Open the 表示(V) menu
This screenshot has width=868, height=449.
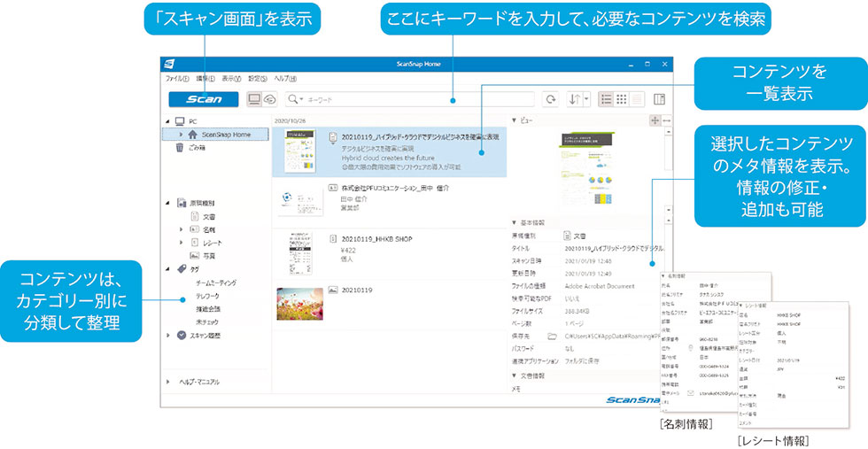[231, 79]
